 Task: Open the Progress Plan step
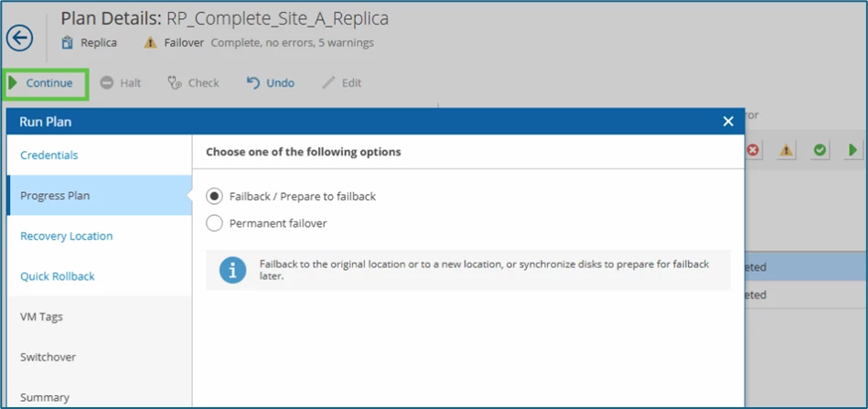tap(55, 196)
